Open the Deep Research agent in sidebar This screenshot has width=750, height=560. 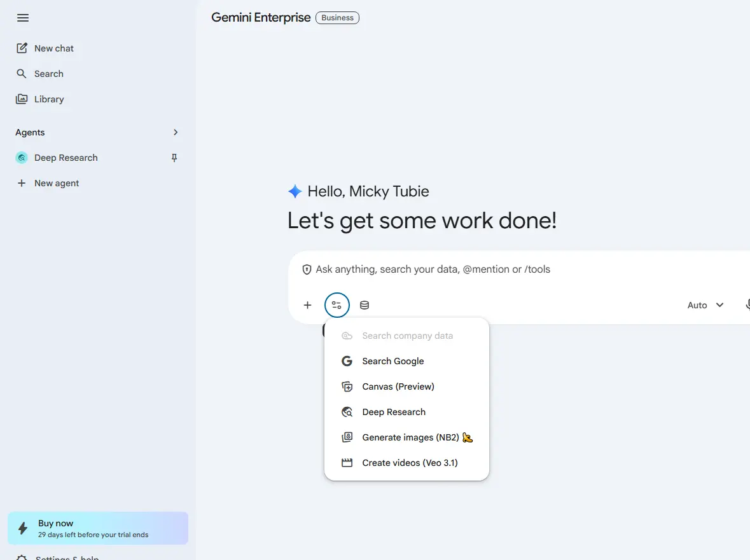click(66, 158)
